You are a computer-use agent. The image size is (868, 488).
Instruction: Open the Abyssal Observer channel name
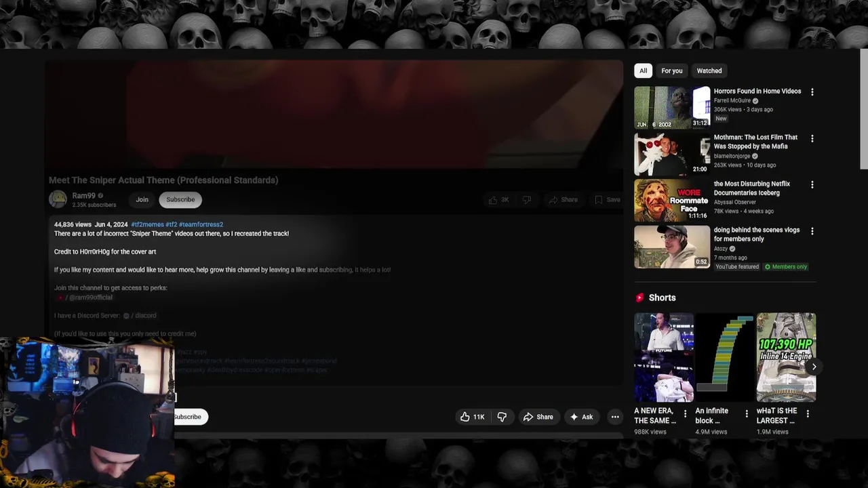coord(734,202)
